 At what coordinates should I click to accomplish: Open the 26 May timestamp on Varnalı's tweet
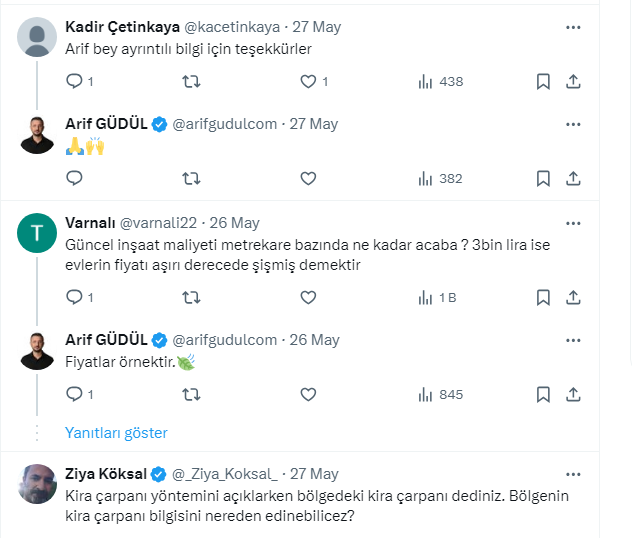[x=237, y=223]
